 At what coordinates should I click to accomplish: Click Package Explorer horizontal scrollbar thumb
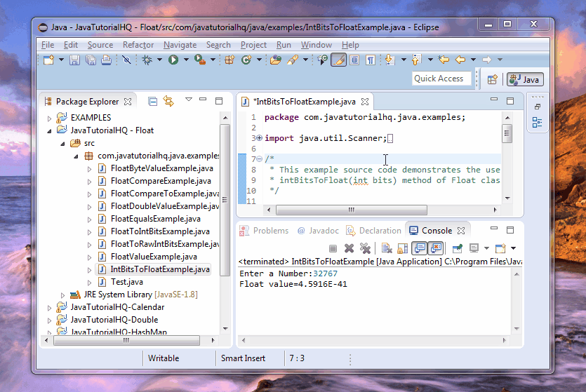coord(126,340)
